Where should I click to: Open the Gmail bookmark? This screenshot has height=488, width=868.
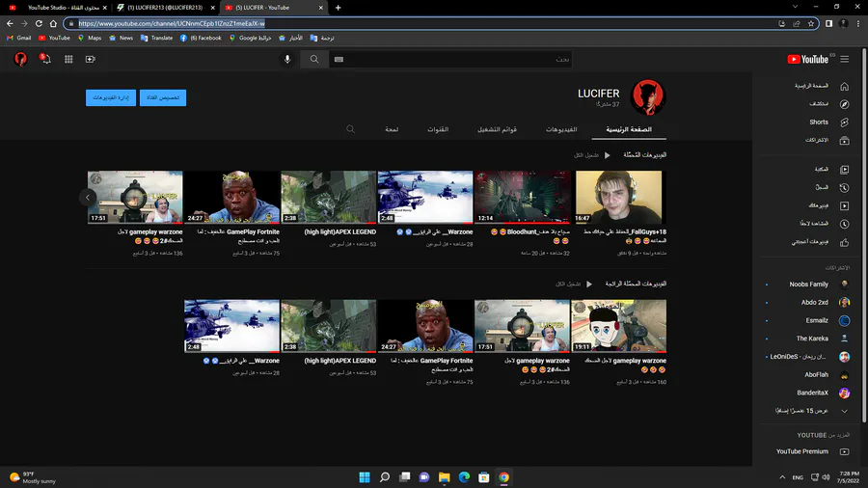click(x=19, y=39)
